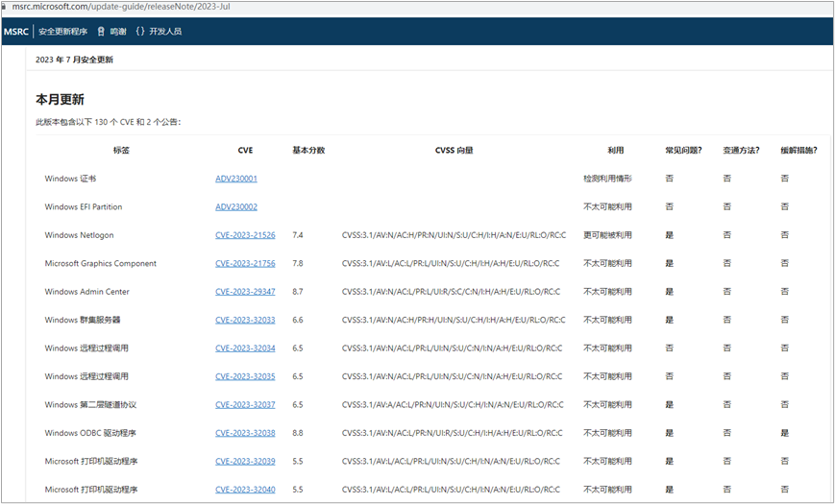This screenshot has height=504, width=835.
Task: Click the Windows ODBC 驱动程序 tag cell
Action: pos(90,433)
